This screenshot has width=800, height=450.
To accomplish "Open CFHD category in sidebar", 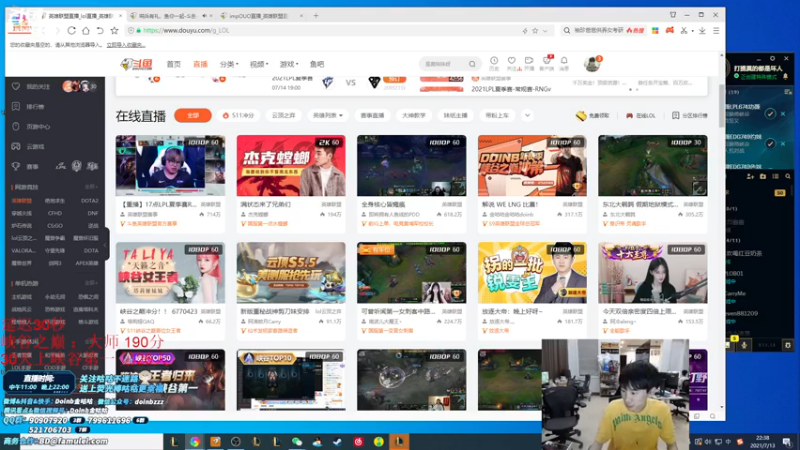I will (x=55, y=213).
